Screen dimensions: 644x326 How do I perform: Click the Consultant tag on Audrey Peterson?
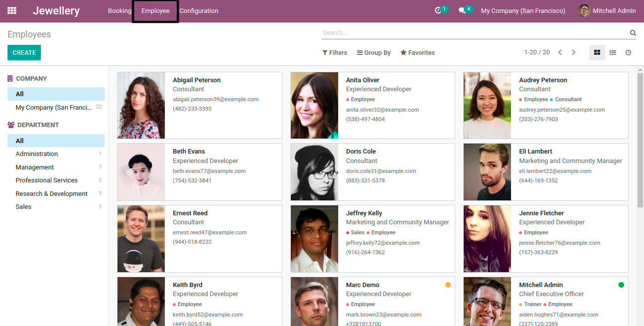(566, 99)
